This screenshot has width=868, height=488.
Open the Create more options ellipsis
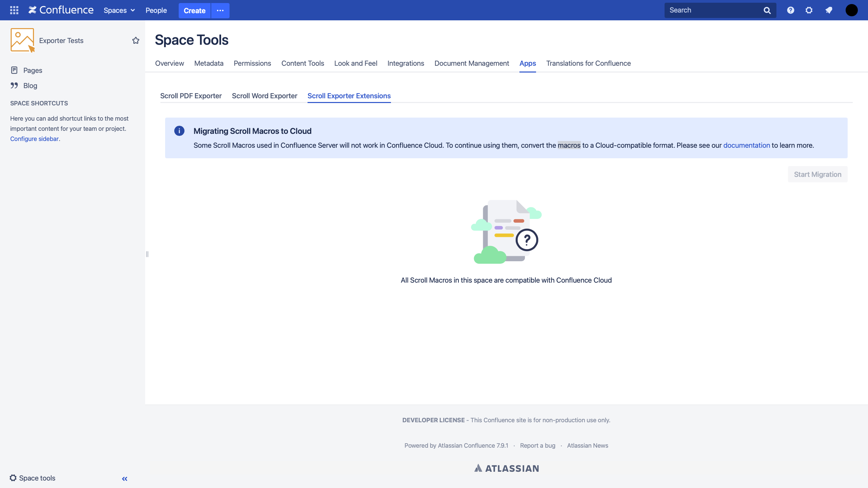(220, 11)
